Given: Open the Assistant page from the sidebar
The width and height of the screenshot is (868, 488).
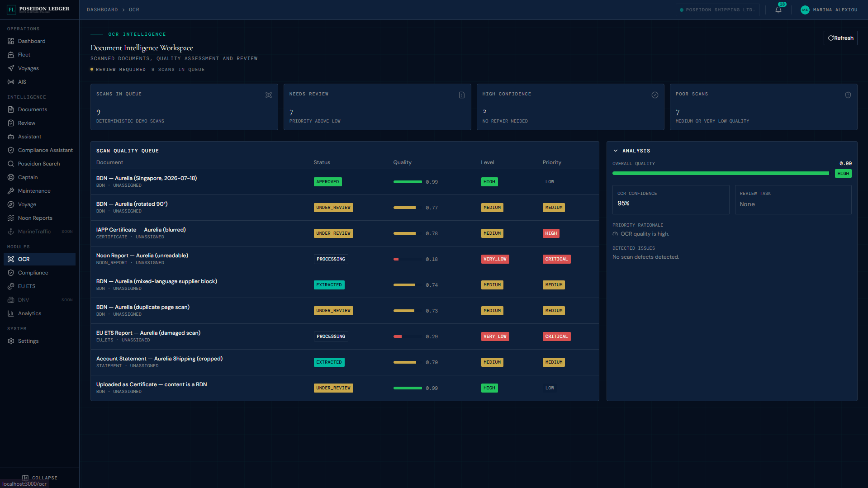Looking at the screenshot, I should coord(40,137).
